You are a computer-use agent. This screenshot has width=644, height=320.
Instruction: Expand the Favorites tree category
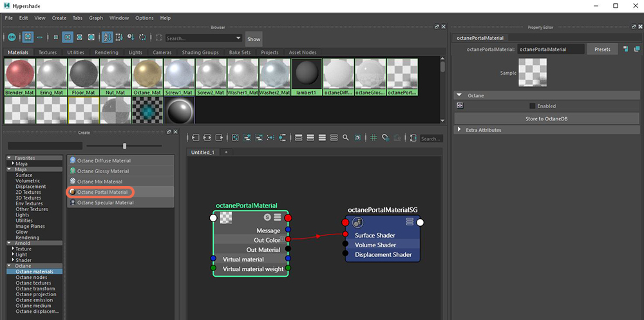[9, 158]
